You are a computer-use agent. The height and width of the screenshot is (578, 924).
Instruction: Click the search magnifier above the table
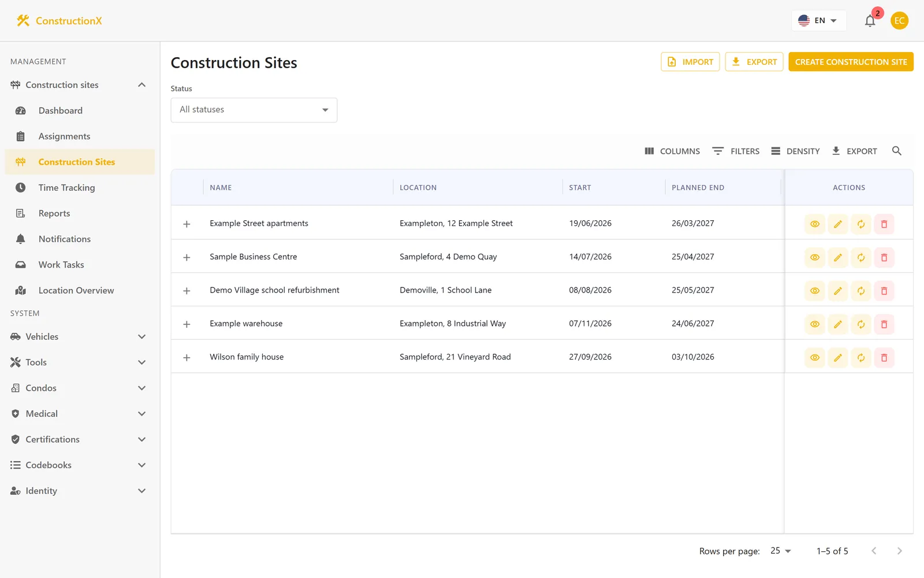[x=896, y=151]
